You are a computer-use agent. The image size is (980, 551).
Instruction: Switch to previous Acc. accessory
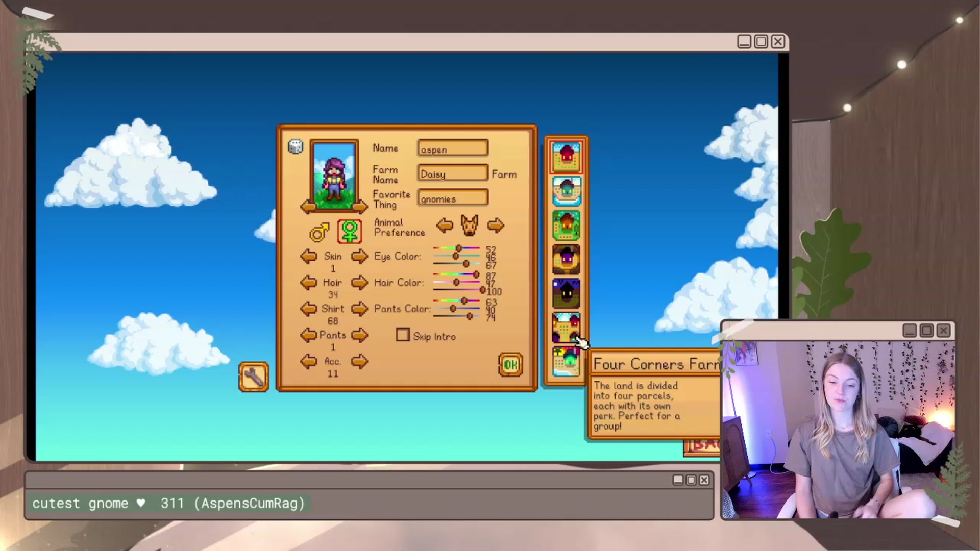coord(308,362)
